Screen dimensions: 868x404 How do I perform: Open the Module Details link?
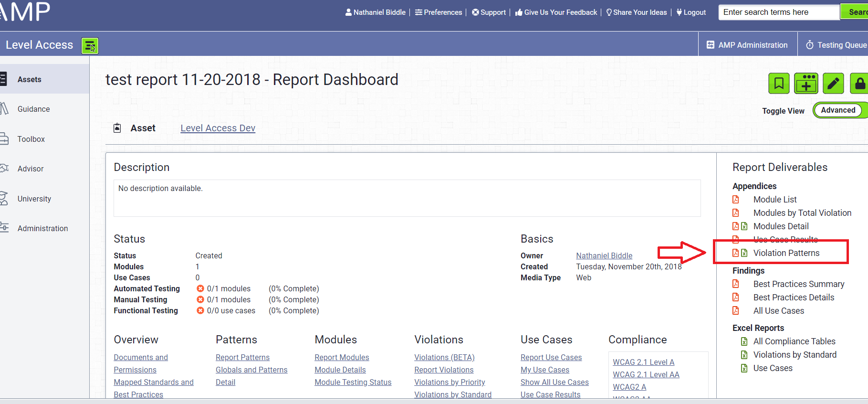[x=340, y=370]
